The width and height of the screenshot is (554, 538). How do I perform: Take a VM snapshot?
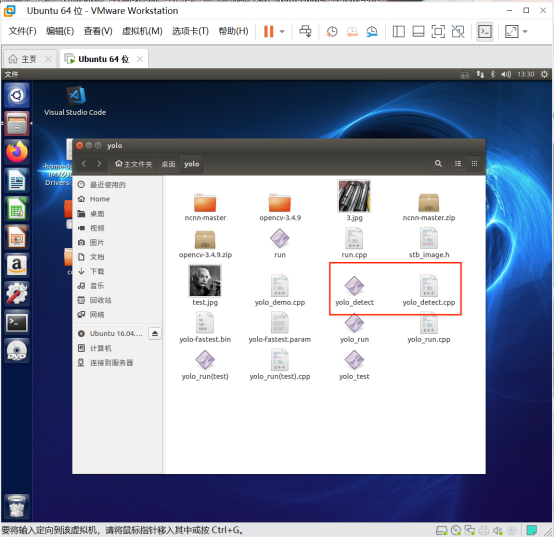(332, 31)
